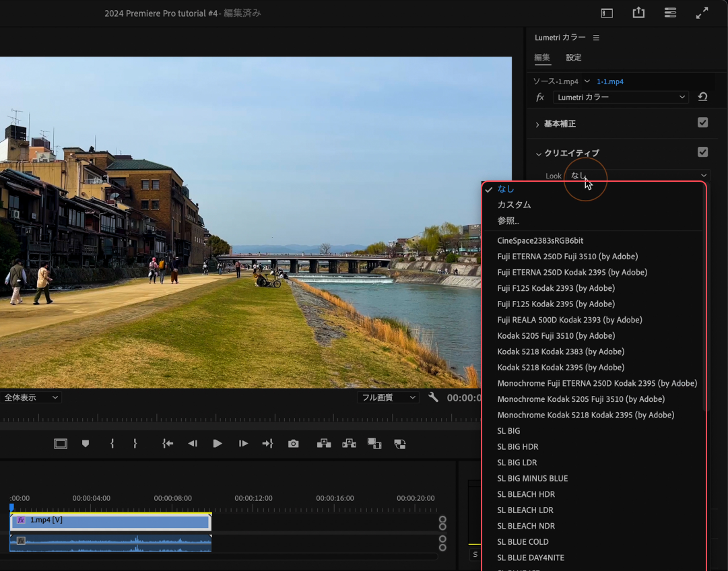Screen dimensions: 728x571
Task: Open the Lumetri カラー panel menu icon
Action: pyautogui.click(x=596, y=38)
